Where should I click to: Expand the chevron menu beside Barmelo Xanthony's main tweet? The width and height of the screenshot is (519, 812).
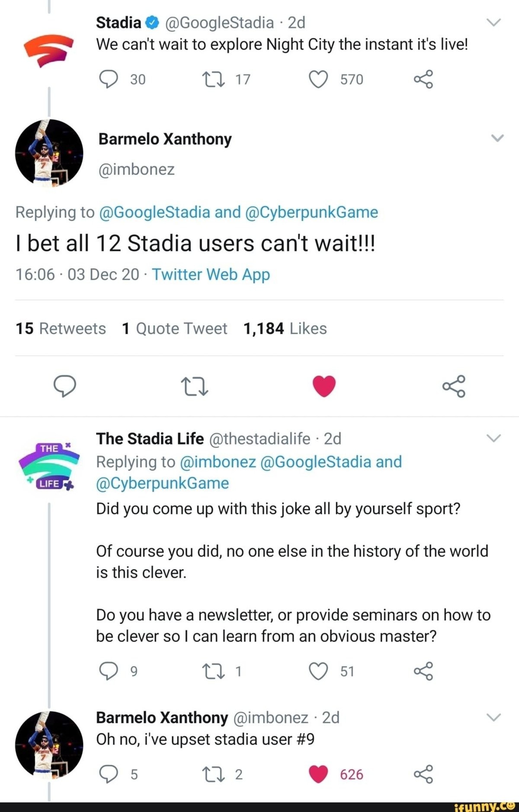(497, 138)
